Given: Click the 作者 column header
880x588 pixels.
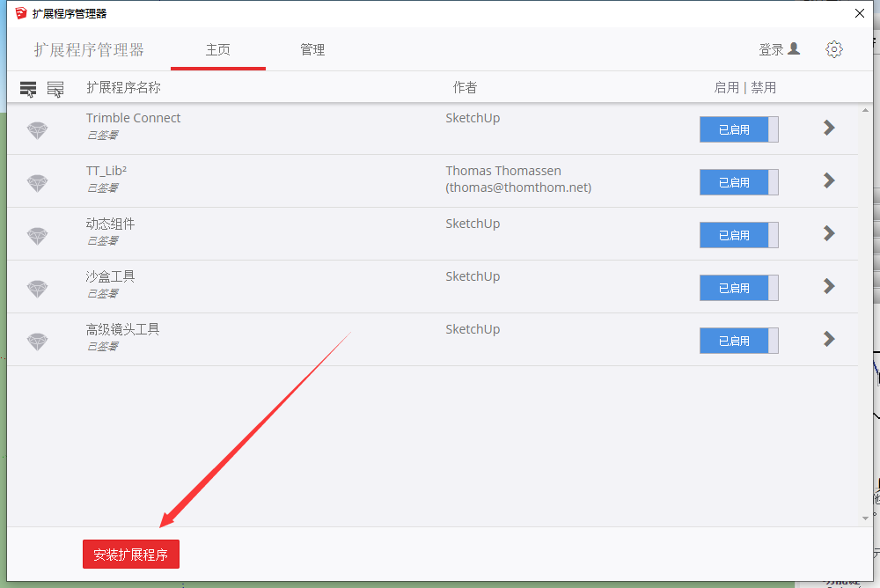Looking at the screenshot, I should pyautogui.click(x=465, y=88).
